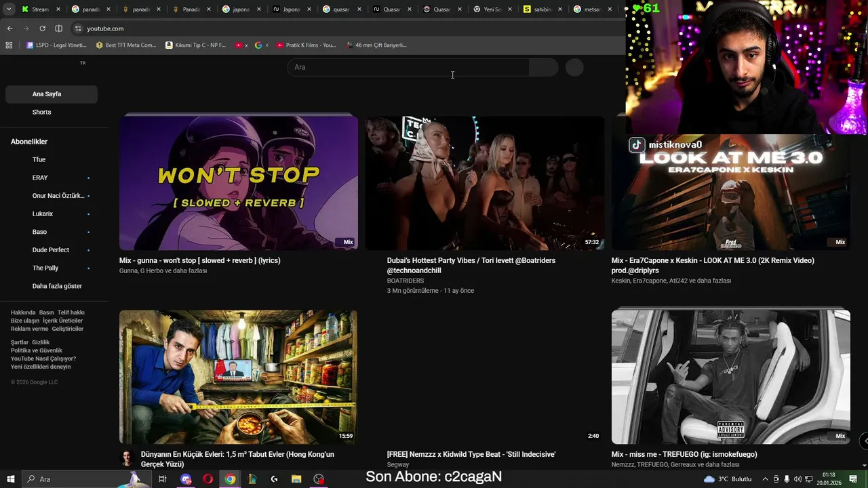Open the Dubai party video thumbnail
Screen dimensions: 868x488
485,183
